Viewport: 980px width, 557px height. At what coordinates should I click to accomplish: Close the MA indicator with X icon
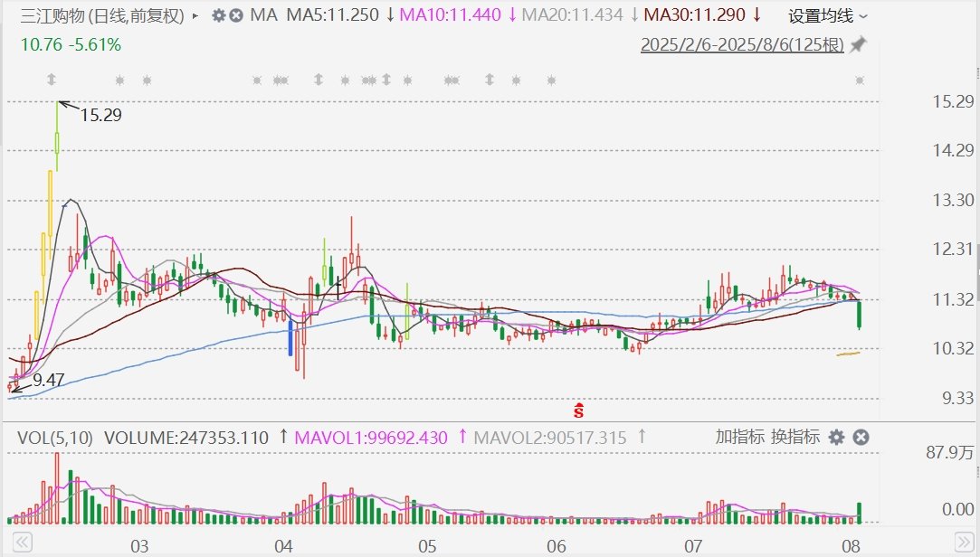pyautogui.click(x=235, y=16)
